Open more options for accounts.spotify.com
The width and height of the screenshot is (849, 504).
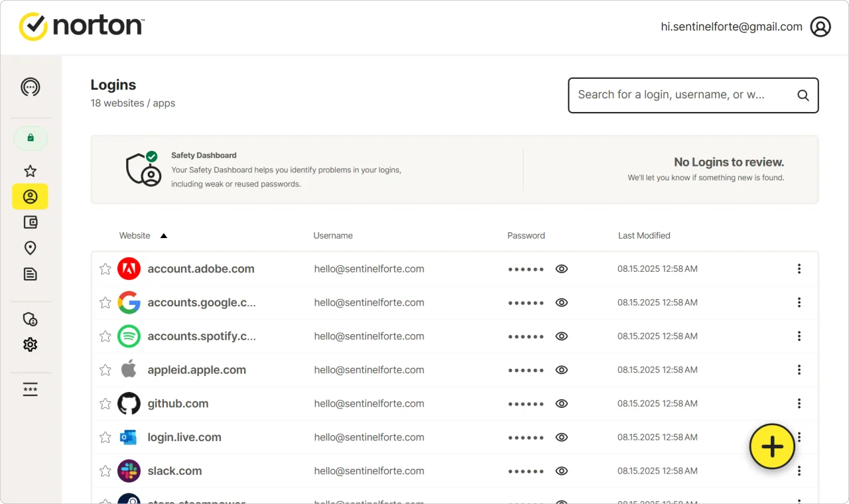tap(799, 336)
